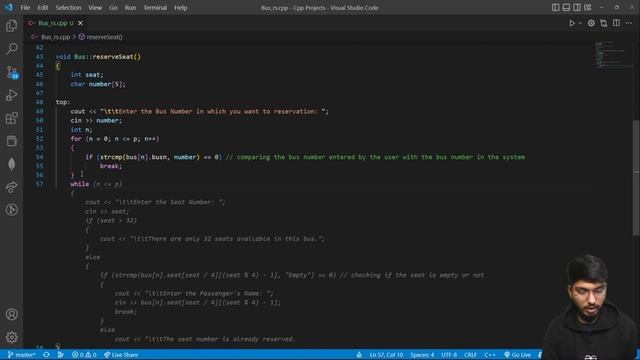Start Live Share from status bar
Image resolution: width=640 pixels, height=360 pixels.
pyautogui.click(x=121, y=355)
